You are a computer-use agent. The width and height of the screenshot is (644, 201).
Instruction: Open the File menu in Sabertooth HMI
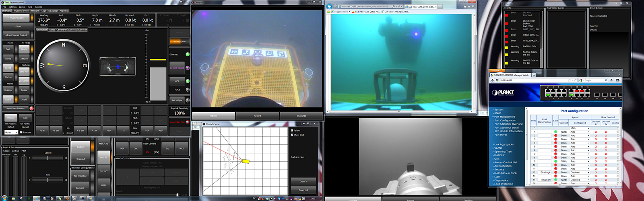(4, 7)
